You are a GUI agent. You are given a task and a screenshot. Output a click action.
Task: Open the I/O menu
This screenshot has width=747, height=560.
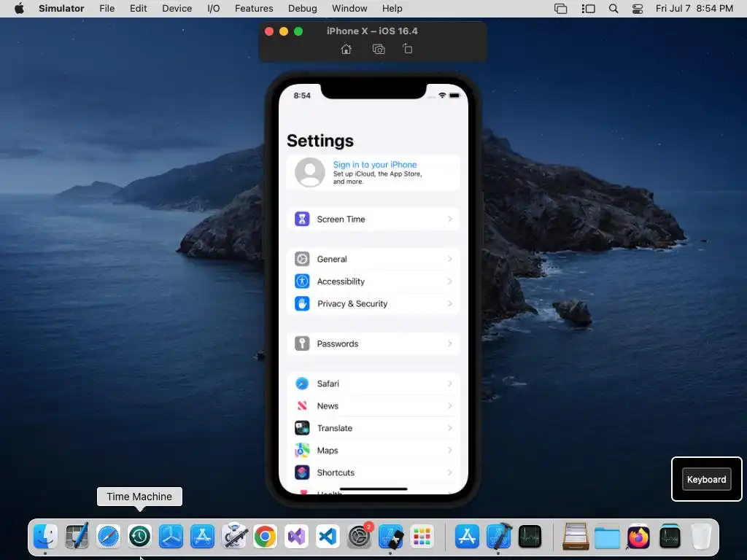(214, 9)
